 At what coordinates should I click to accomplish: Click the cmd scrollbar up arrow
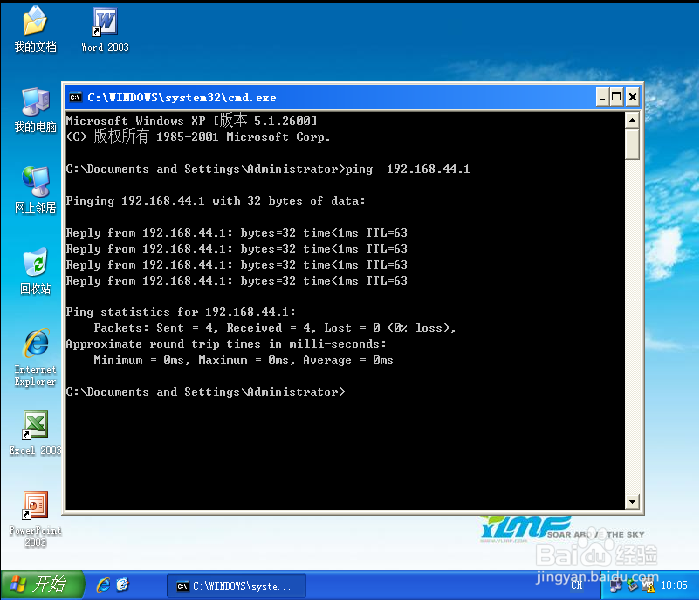pyautogui.click(x=632, y=120)
